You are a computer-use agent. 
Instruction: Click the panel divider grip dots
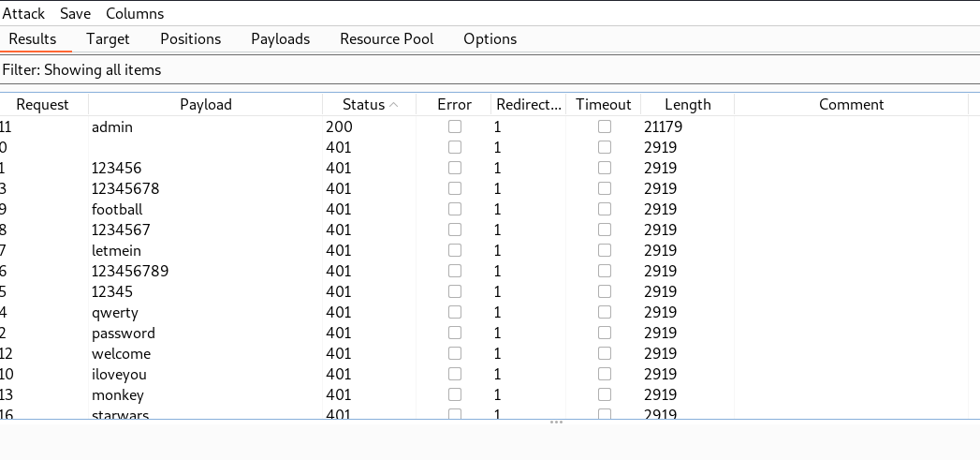(x=556, y=423)
